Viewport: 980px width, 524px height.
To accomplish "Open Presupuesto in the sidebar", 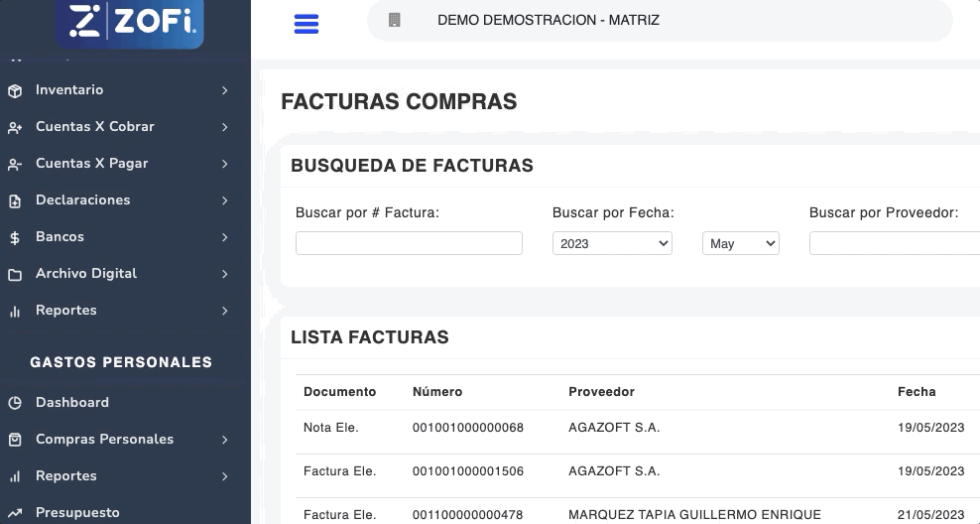I will pyautogui.click(x=77, y=512).
